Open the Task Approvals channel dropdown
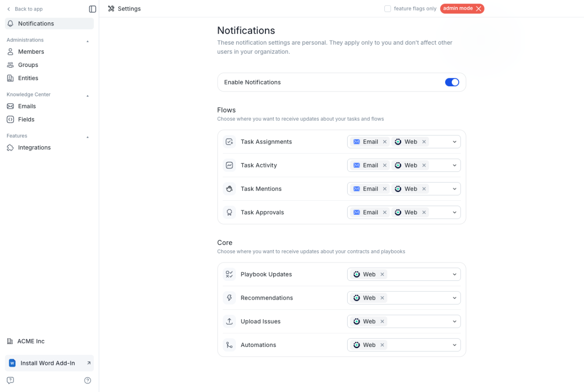 click(454, 213)
